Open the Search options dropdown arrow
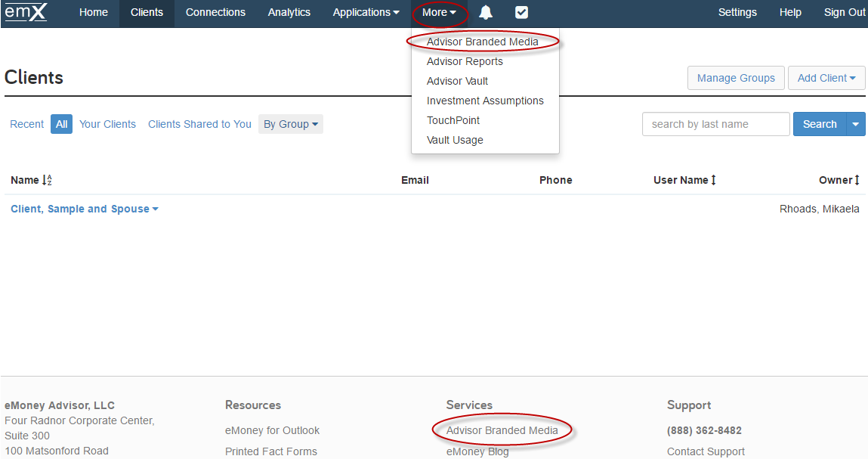Image resolution: width=868 pixels, height=459 pixels. point(856,124)
